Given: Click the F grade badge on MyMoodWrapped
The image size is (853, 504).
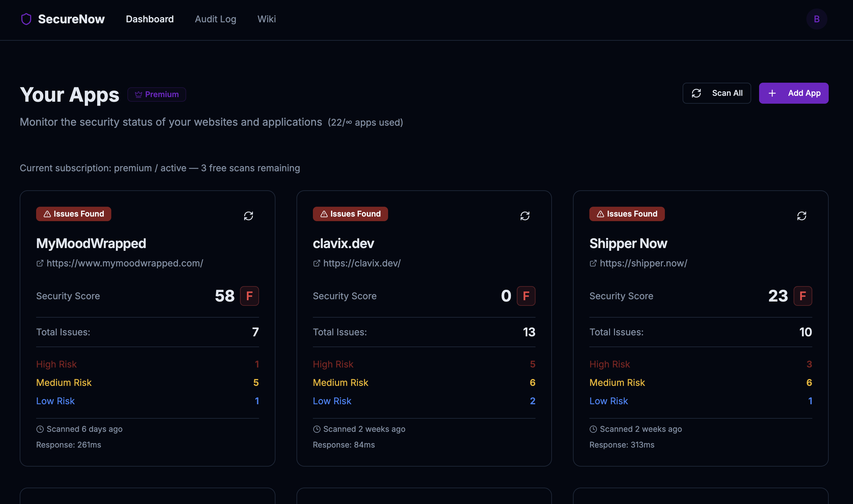Looking at the screenshot, I should pyautogui.click(x=249, y=296).
